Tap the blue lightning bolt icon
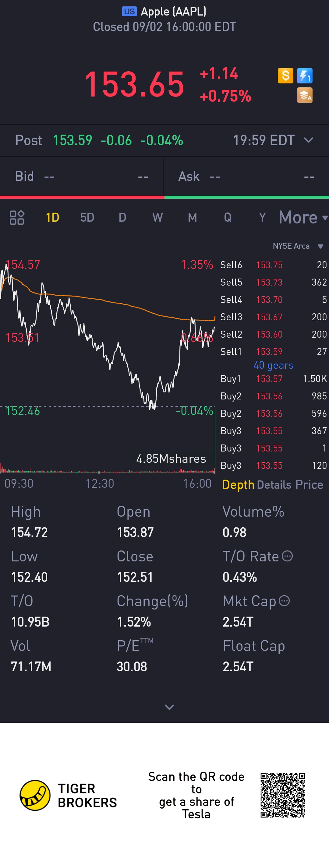This screenshot has width=329, height=868. 305,76
